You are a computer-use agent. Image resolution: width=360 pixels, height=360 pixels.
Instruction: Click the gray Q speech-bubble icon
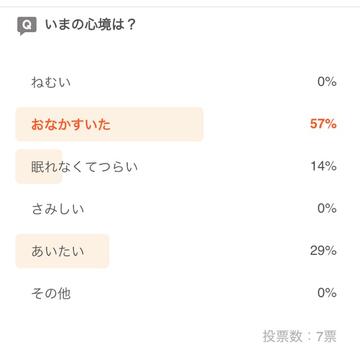tap(27, 26)
